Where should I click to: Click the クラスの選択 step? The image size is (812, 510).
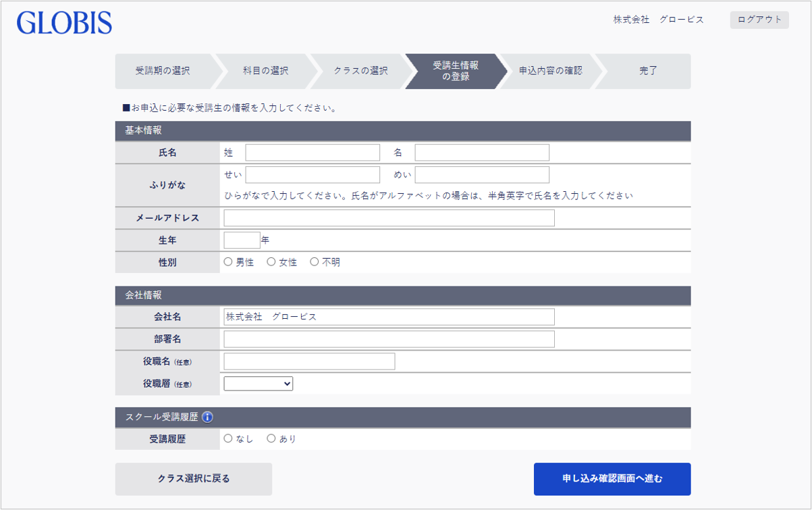tap(360, 70)
